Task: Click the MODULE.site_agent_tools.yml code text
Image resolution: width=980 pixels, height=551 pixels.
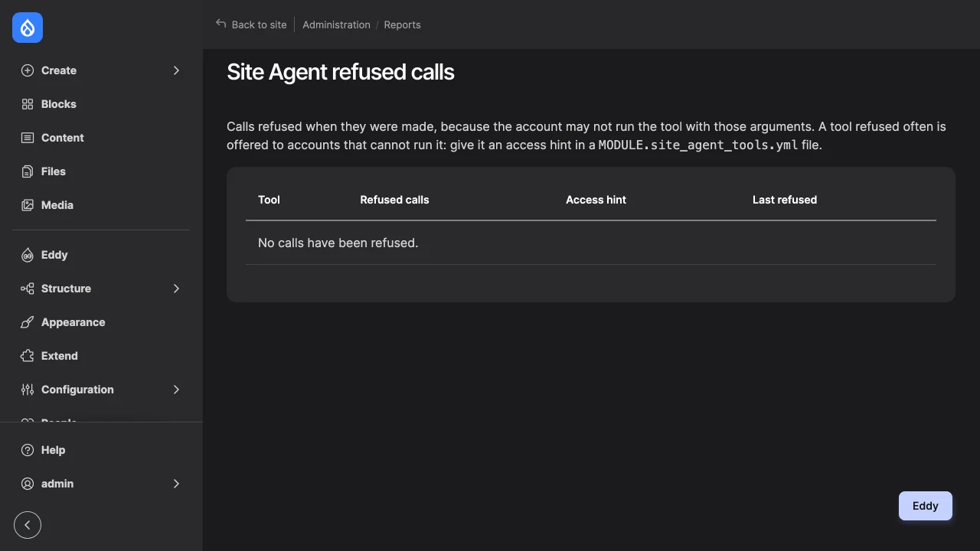Action: (698, 145)
